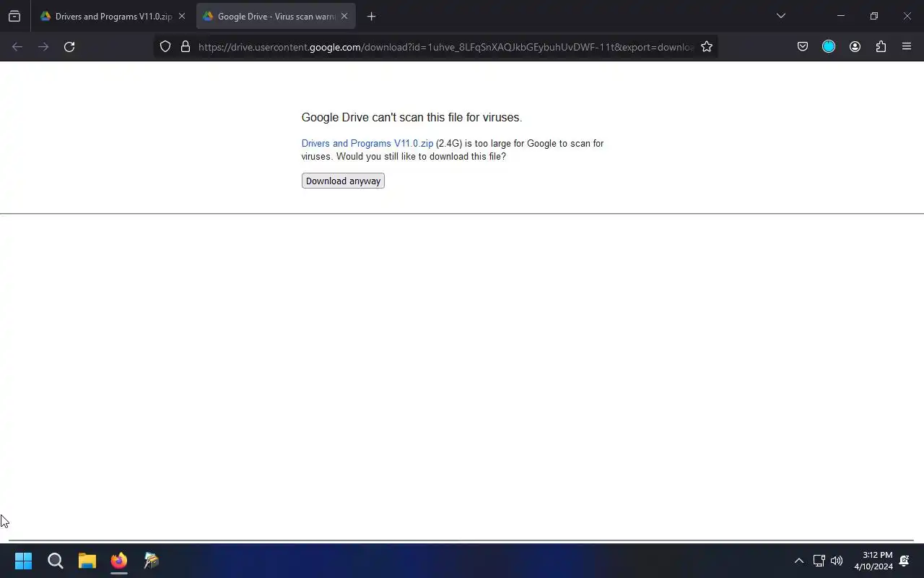The width and height of the screenshot is (924, 578).
Task: Launch File Explorer from the taskbar
Action: click(x=87, y=561)
